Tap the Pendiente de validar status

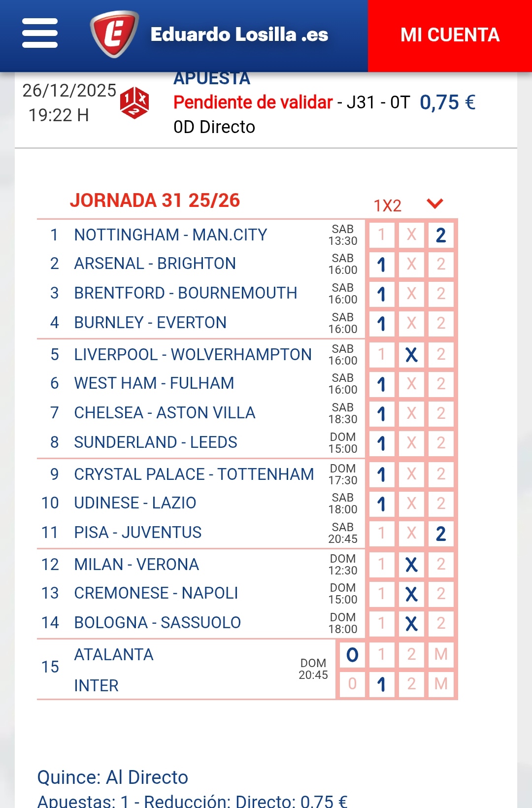253,102
